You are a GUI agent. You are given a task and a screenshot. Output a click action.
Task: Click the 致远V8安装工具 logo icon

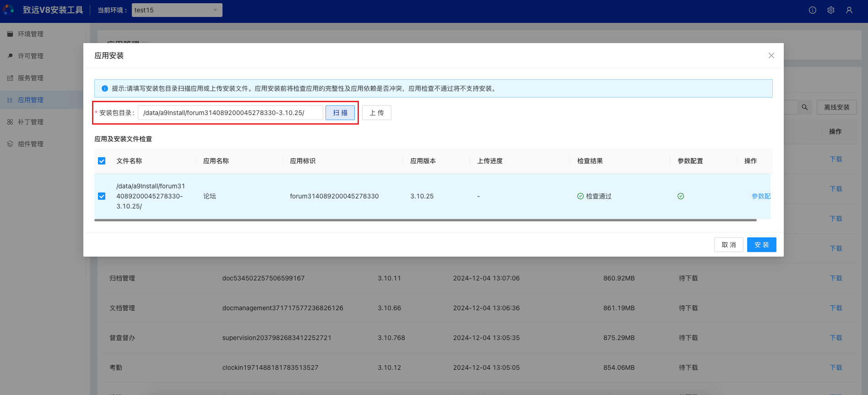click(x=9, y=10)
